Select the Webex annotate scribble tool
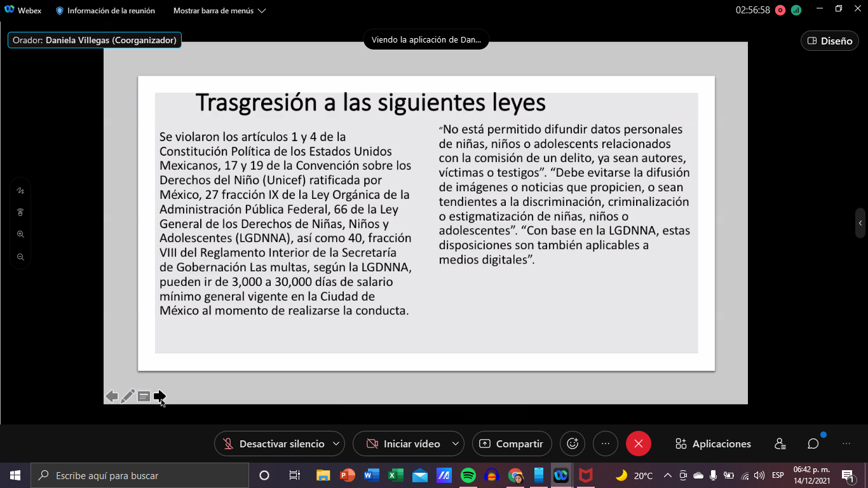 pyautogui.click(x=20, y=190)
